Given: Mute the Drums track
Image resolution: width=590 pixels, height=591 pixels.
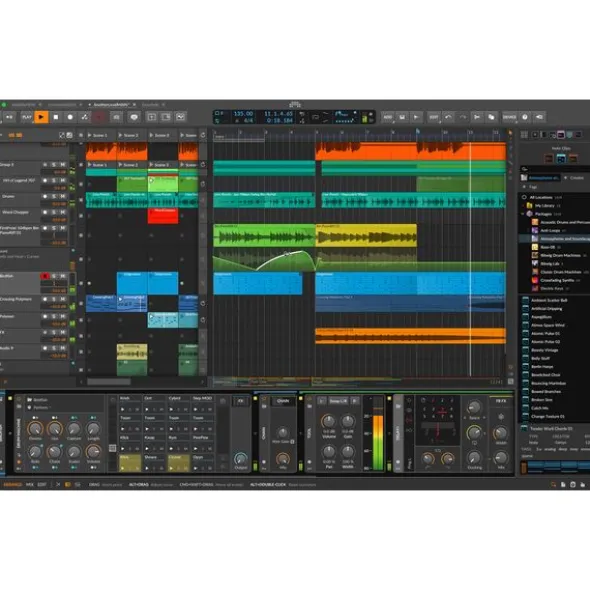Looking at the screenshot, I should point(63,196).
